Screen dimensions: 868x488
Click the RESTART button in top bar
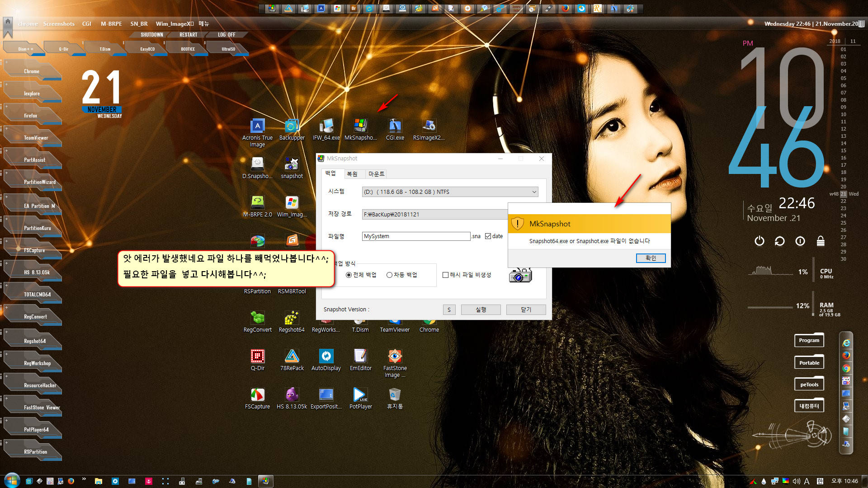coord(188,35)
